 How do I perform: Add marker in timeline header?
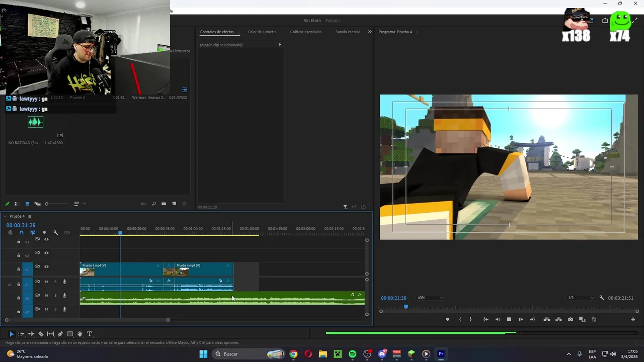(x=44, y=233)
